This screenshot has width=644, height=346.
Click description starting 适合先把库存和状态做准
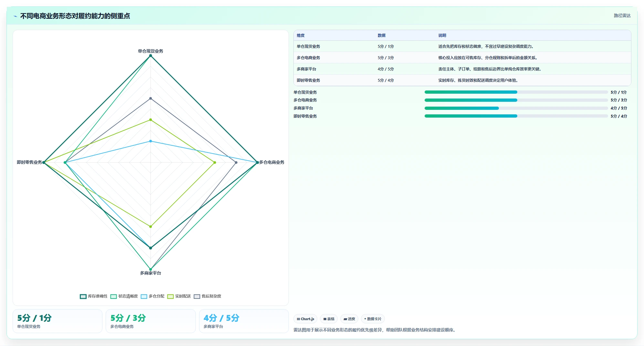486,47
